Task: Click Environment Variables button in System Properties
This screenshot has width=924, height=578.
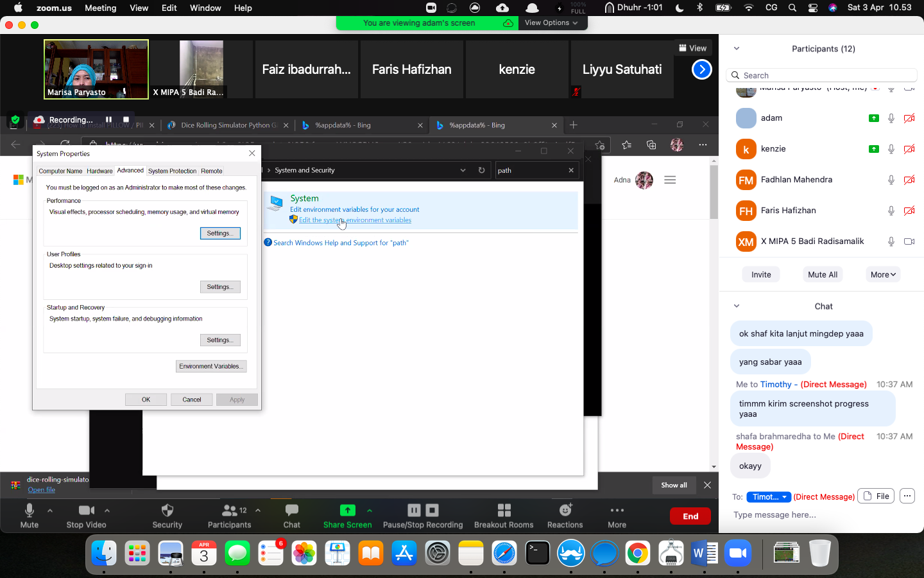Action: [211, 366]
